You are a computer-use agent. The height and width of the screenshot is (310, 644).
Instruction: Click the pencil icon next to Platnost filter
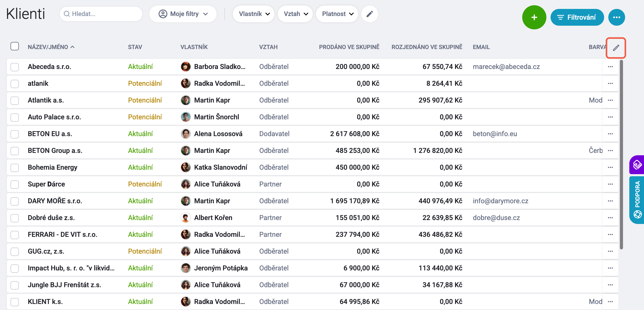pos(369,14)
